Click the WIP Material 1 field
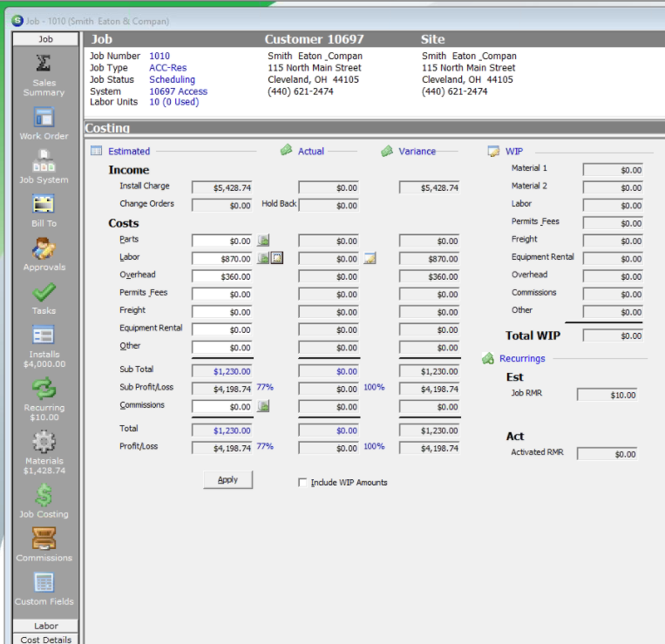This screenshot has height=644, width=665. (x=613, y=170)
